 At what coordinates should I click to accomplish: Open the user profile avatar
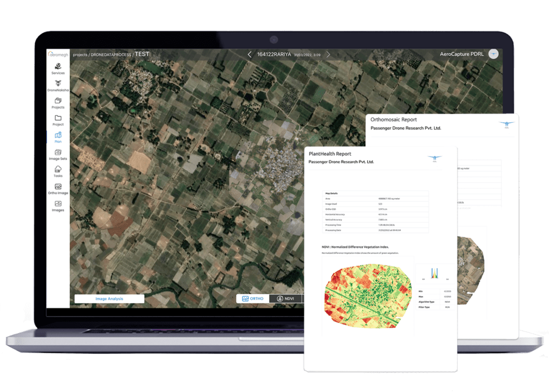(x=493, y=54)
